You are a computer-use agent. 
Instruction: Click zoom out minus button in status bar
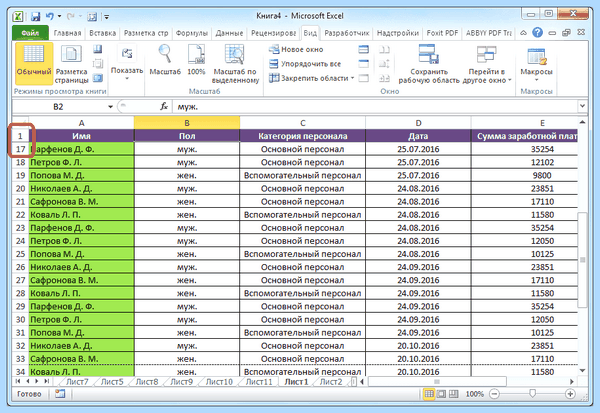[494, 394]
